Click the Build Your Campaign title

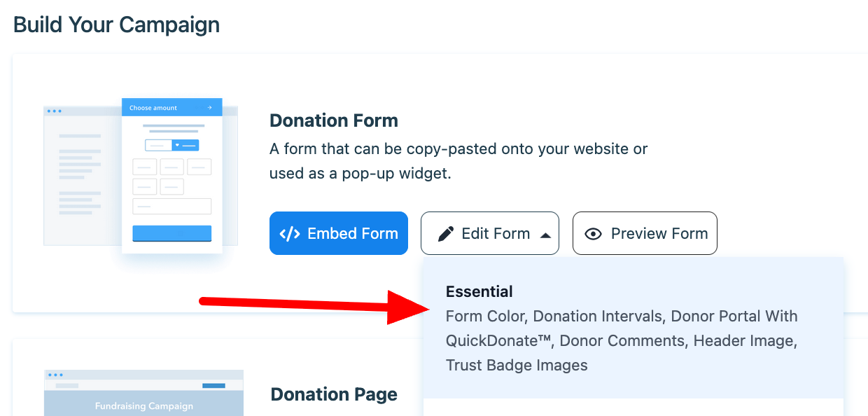(117, 25)
